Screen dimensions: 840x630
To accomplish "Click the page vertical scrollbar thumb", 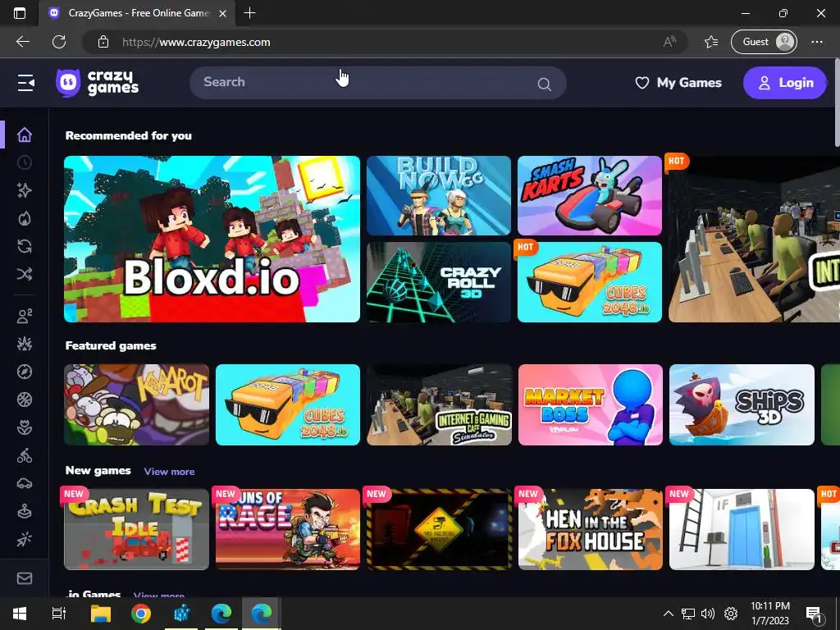I will tap(837, 103).
